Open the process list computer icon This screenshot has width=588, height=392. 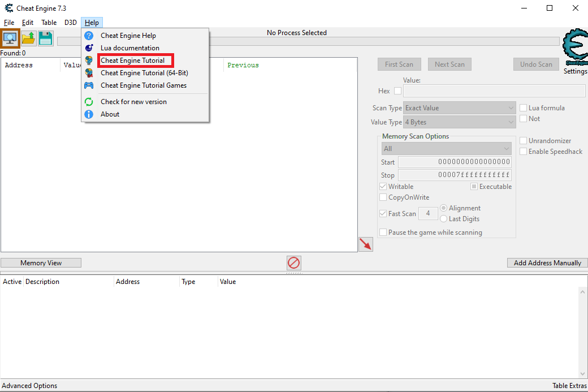[x=10, y=38]
